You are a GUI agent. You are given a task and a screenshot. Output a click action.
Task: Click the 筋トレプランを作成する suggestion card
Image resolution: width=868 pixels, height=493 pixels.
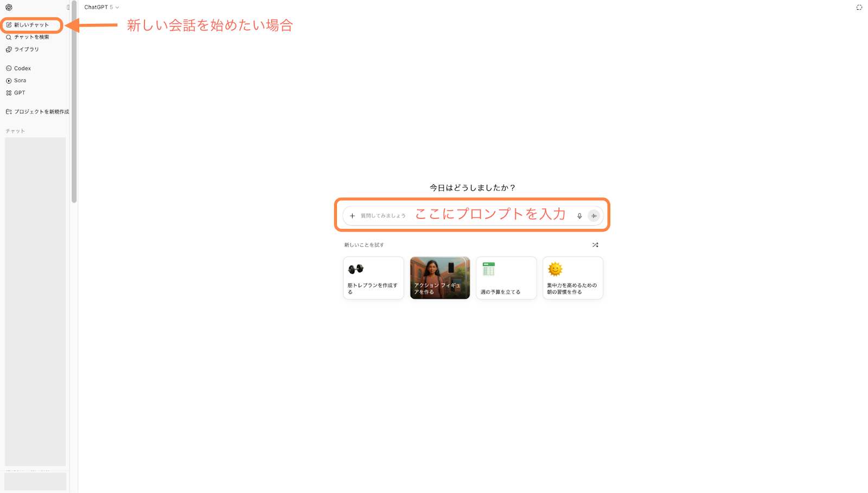(373, 278)
